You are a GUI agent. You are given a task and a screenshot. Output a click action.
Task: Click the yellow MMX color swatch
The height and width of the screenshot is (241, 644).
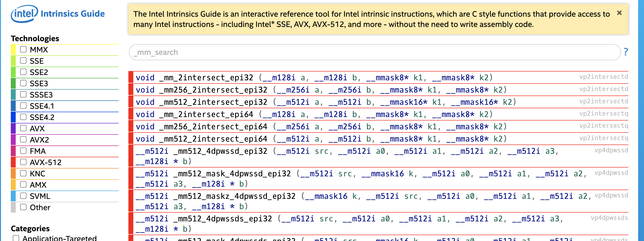13,50
